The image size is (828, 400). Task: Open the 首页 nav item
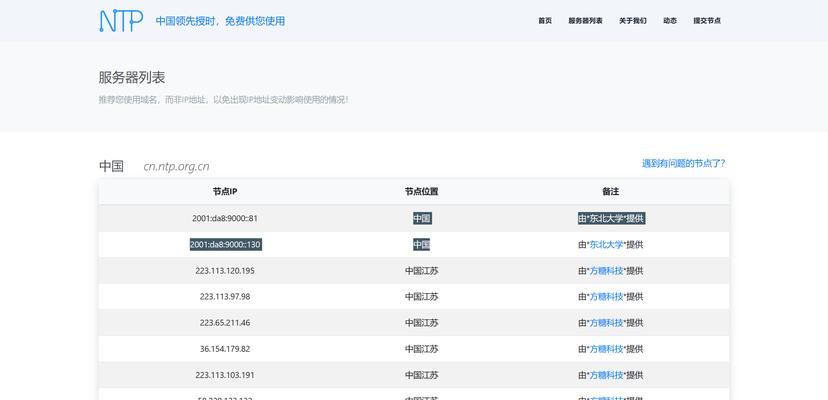point(545,21)
